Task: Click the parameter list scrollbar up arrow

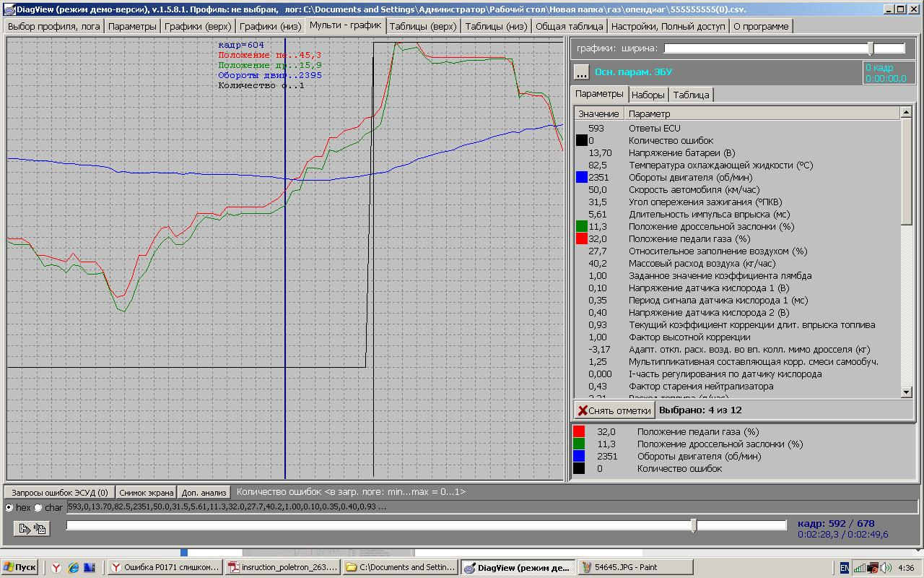Action: point(907,113)
